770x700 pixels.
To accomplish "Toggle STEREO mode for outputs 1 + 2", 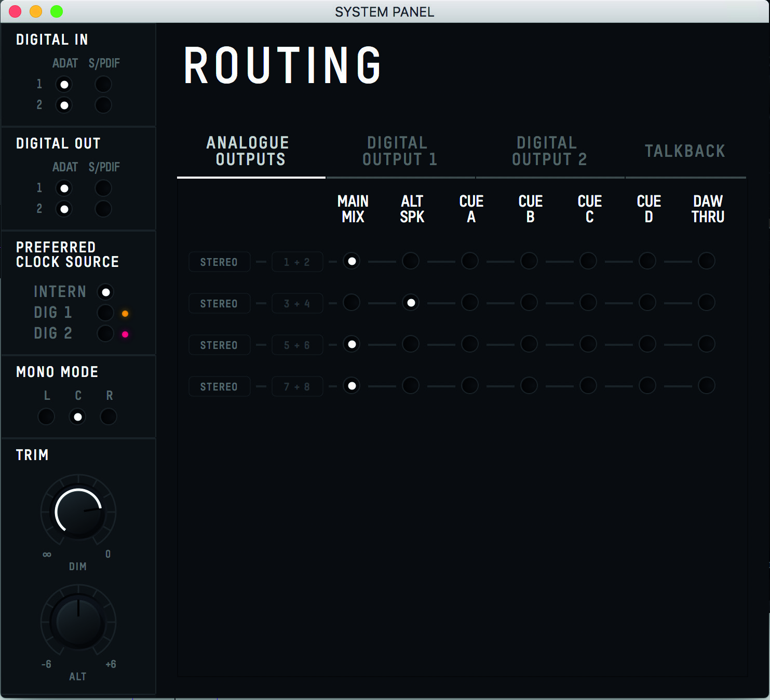I will (x=219, y=262).
